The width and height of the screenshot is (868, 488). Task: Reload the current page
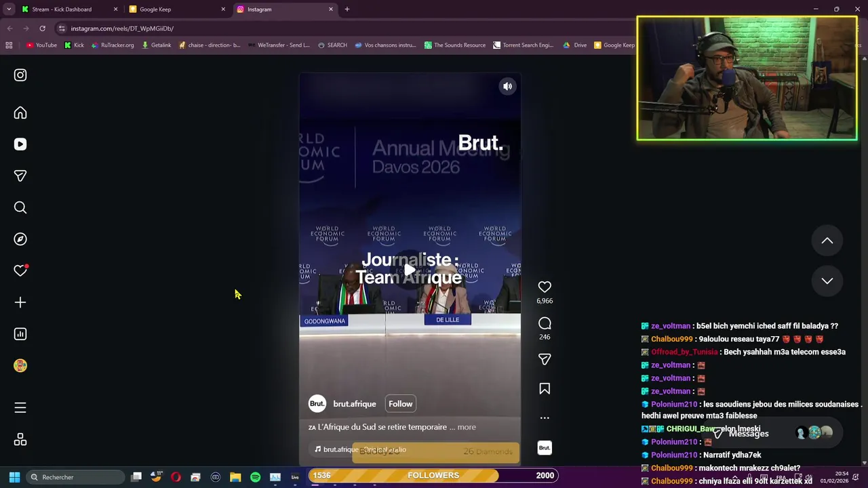point(42,28)
